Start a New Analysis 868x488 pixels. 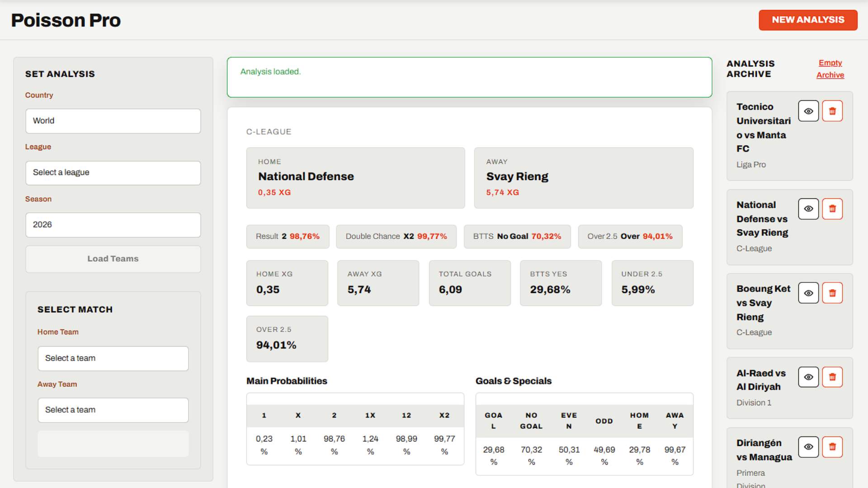click(x=808, y=20)
